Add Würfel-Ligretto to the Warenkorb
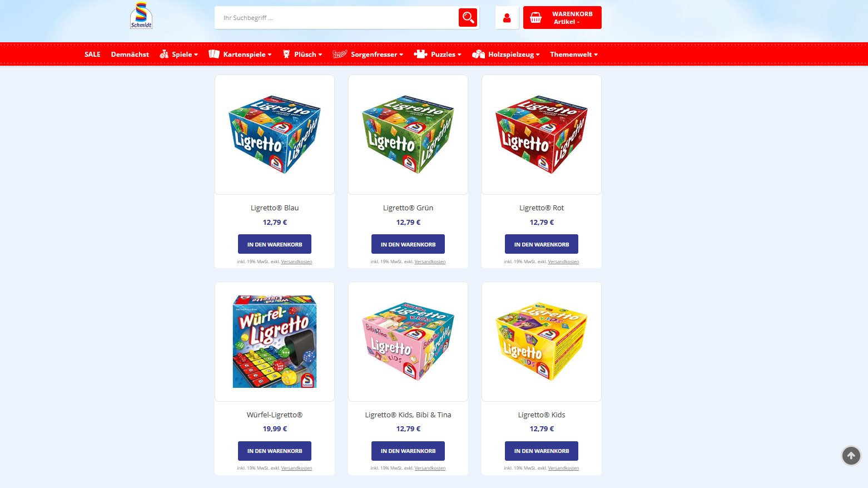Image resolution: width=868 pixels, height=488 pixels. [275, 451]
